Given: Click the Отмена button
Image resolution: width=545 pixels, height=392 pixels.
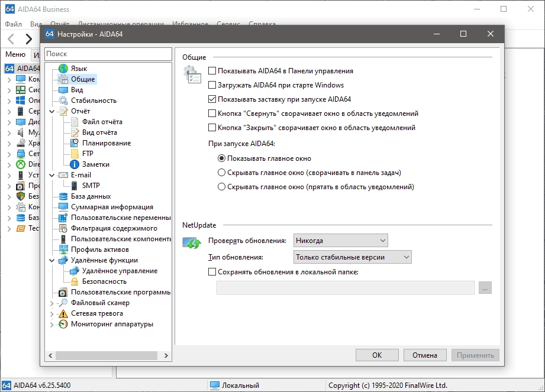Looking at the screenshot, I should point(425,355).
